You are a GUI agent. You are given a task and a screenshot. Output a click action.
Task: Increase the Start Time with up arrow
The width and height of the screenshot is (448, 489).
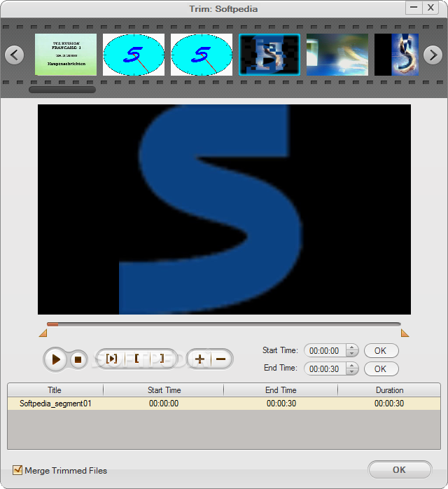(351, 347)
